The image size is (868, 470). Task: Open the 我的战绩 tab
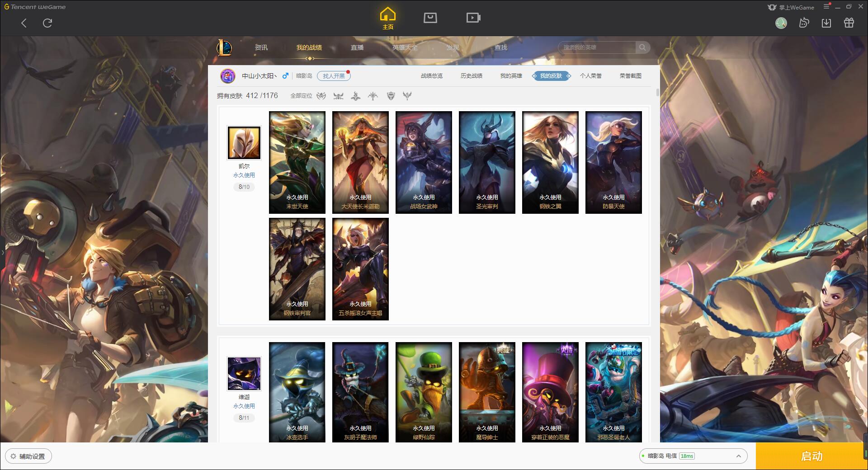tap(309, 47)
